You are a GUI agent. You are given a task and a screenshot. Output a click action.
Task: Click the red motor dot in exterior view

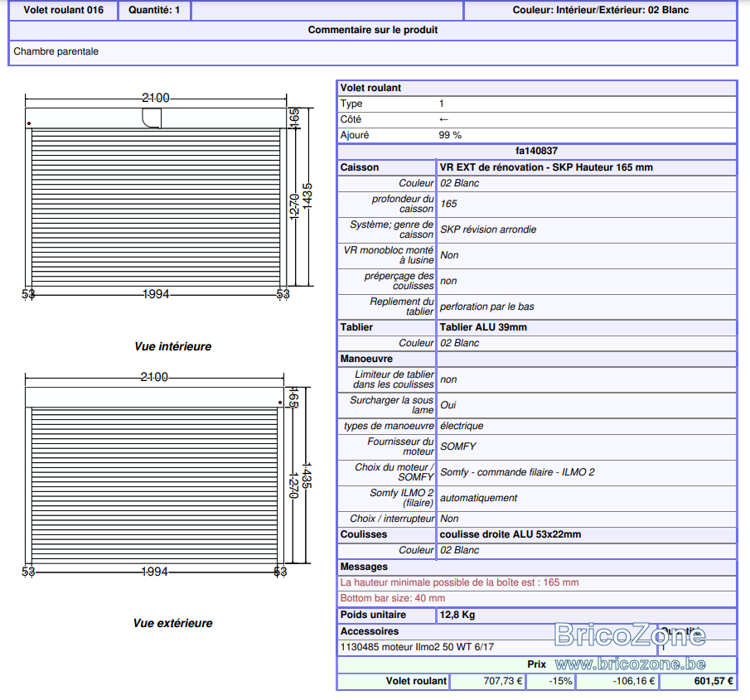click(x=280, y=403)
